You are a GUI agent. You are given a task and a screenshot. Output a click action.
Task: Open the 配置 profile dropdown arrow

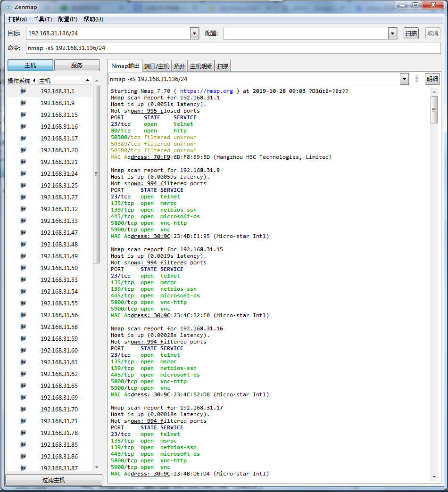click(392, 33)
